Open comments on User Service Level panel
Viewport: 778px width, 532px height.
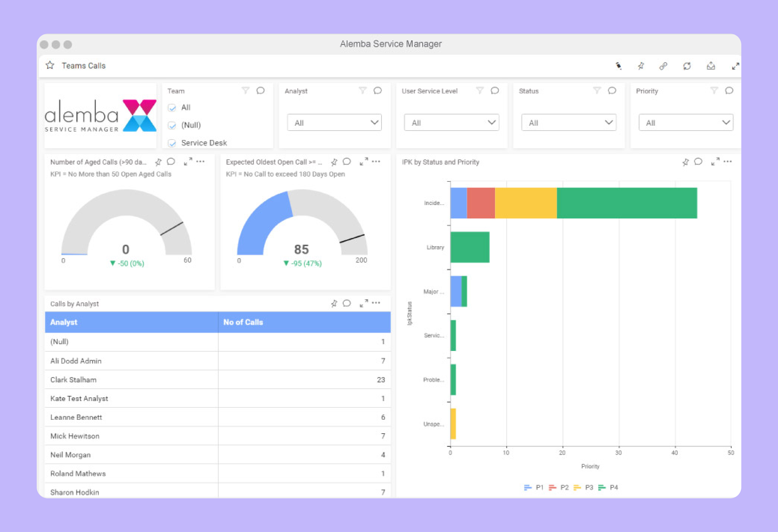click(495, 91)
